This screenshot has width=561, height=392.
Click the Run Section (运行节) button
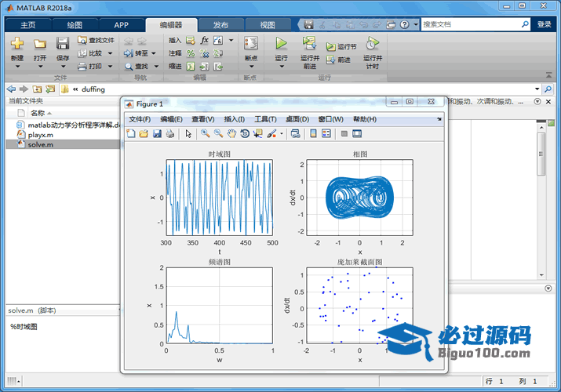click(x=341, y=47)
